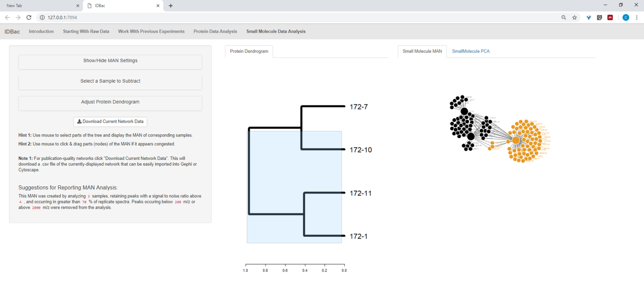The height and width of the screenshot is (289, 644).
Task: Expand Adjust Protein Dendrogram options
Action: (110, 102)
